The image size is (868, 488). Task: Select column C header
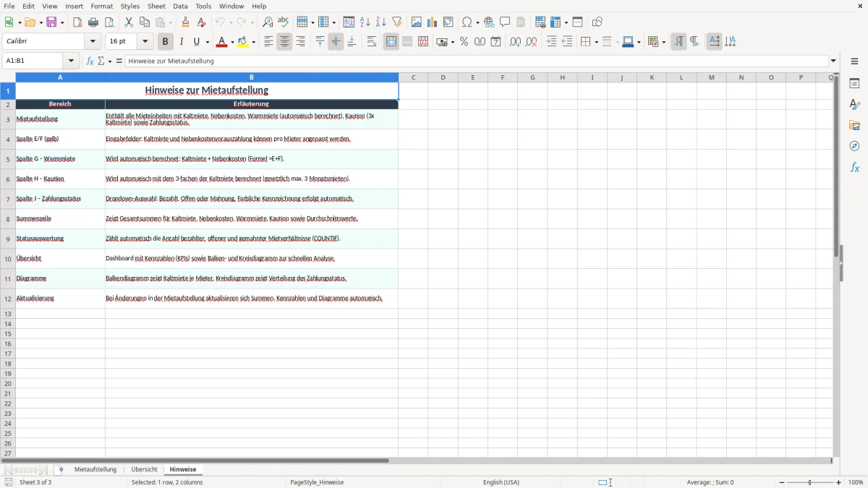click(413, 77)
